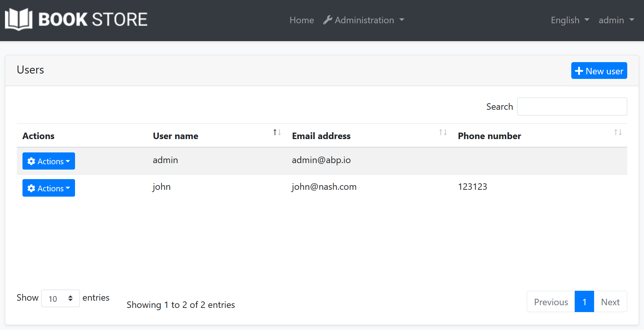
Task: Go to Home in the navbar
Action: [302, 20]
